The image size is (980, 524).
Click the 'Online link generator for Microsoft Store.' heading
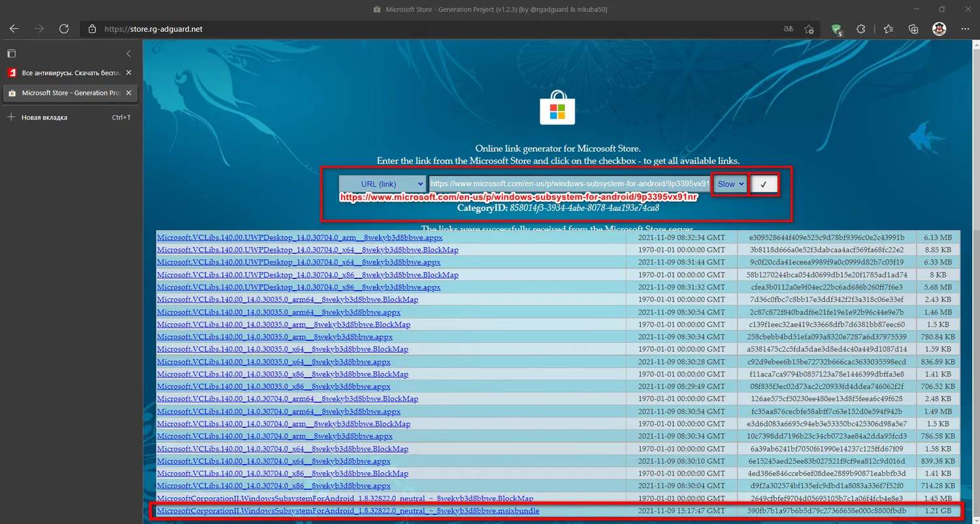pos(558,149)
